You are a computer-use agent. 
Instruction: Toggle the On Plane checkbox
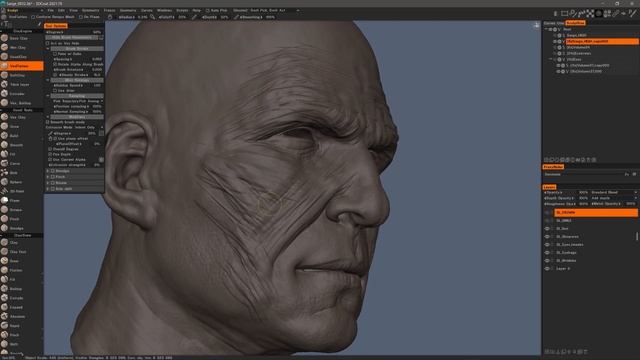point(81,17)
